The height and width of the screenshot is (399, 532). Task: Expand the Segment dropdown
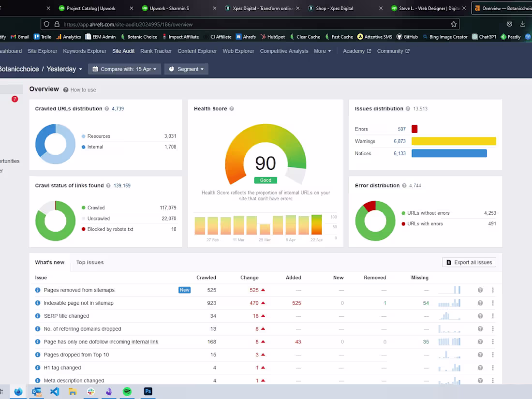186,69
